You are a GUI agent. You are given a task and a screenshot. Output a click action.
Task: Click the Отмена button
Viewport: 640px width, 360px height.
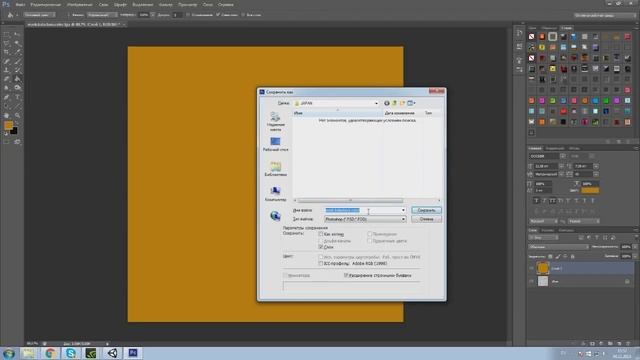(426, 219)
